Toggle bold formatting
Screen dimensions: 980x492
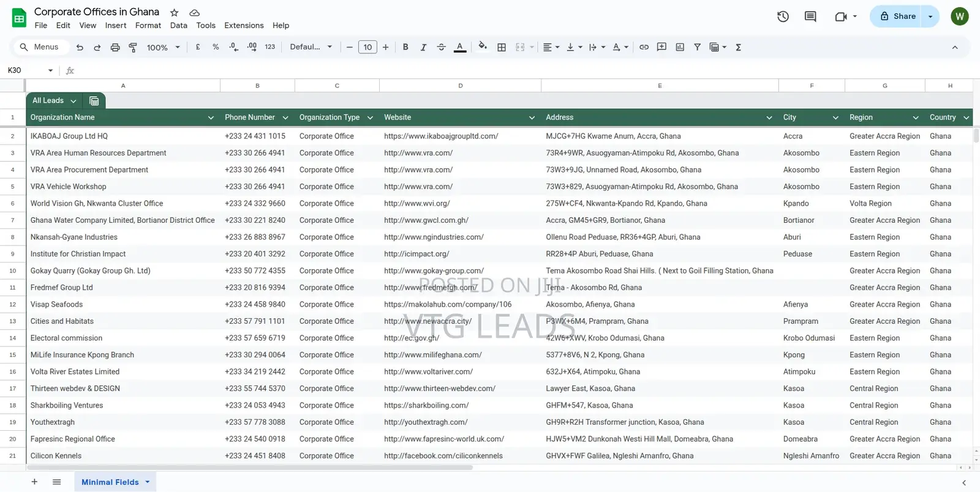[x=405, y=47]
